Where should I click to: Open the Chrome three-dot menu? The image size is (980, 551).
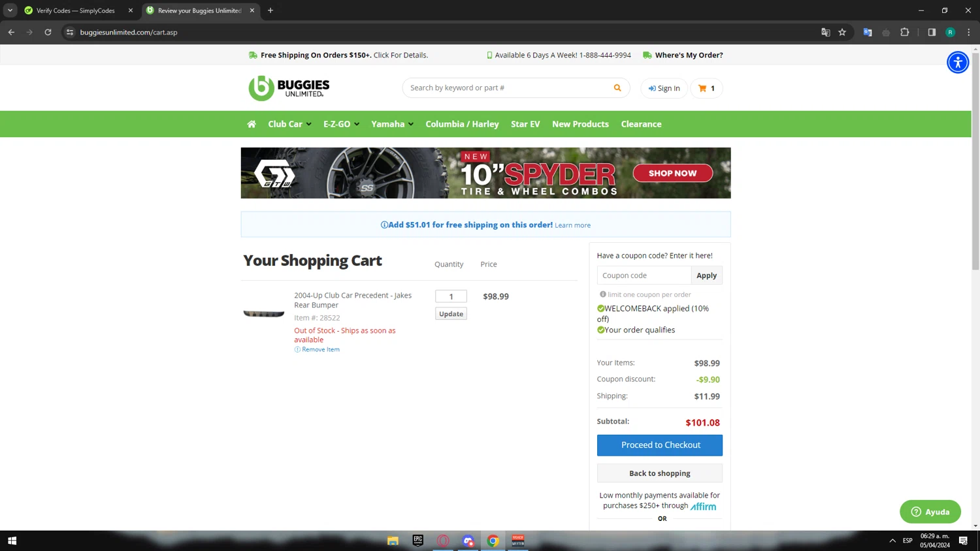968,32
